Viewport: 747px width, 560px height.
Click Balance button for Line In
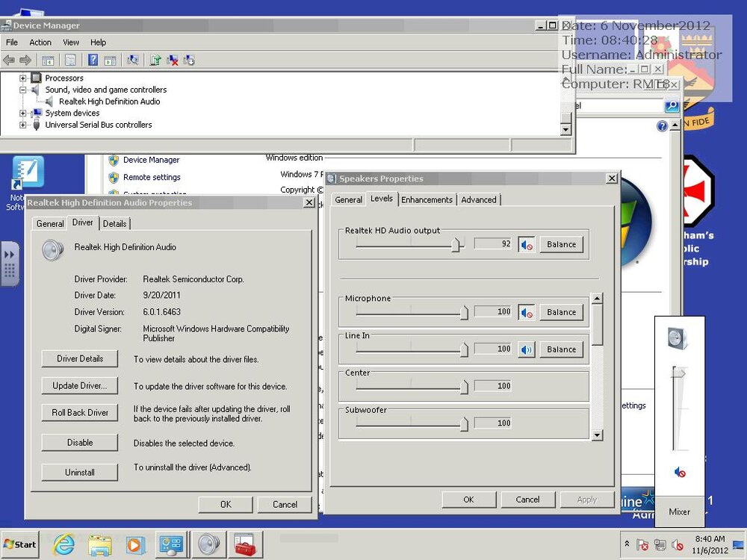pyautogui.click(x=562, y=349)
